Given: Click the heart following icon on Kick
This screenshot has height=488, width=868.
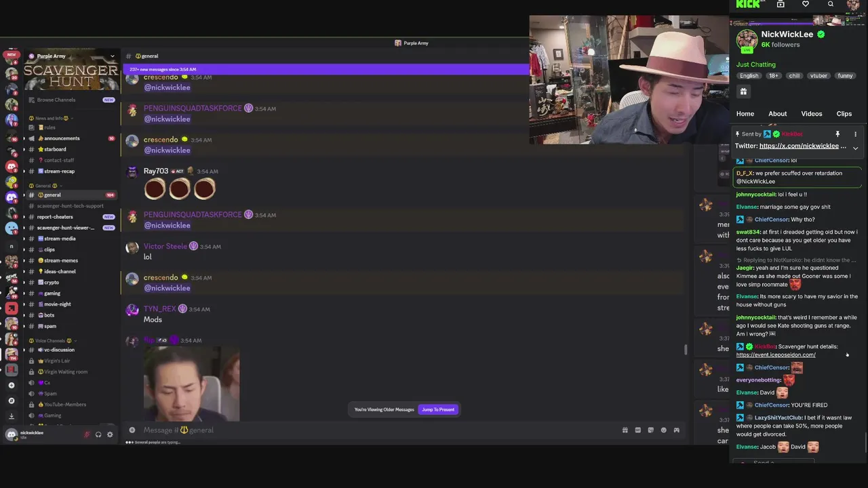Looking at the screenshot, I should click(x=806, y=4).
